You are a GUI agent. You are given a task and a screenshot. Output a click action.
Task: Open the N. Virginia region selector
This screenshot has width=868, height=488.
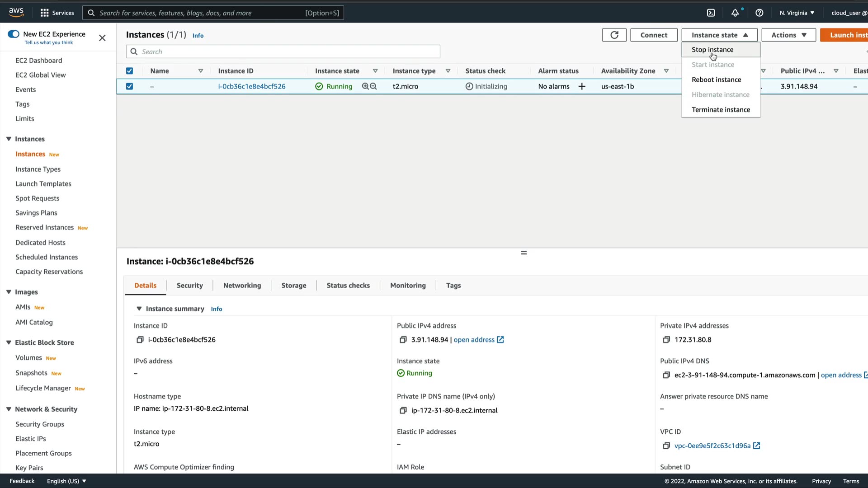coord(797,13)
